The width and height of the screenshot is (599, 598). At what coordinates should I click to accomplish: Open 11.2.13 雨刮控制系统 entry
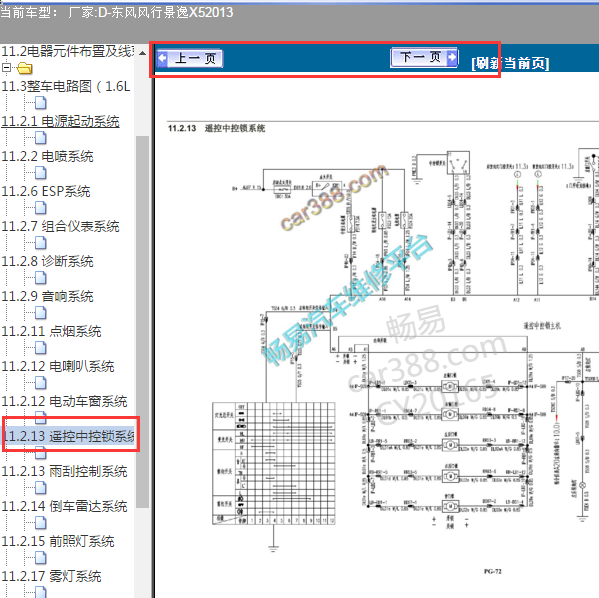[x=64, y=471]
